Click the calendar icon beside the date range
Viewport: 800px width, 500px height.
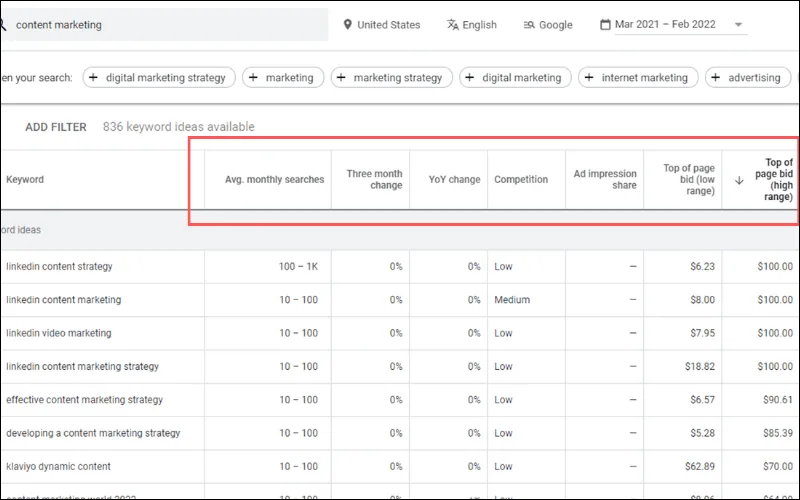point(605,24)
